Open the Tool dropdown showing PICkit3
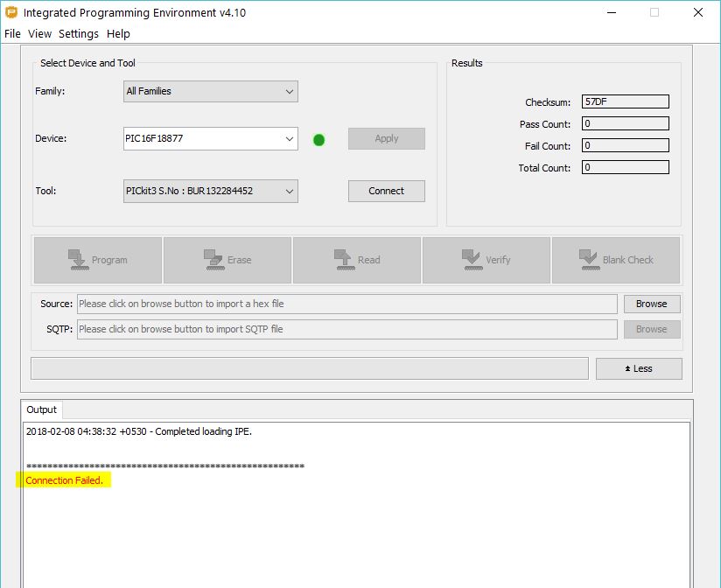721x588 pixels. (211, 191)
